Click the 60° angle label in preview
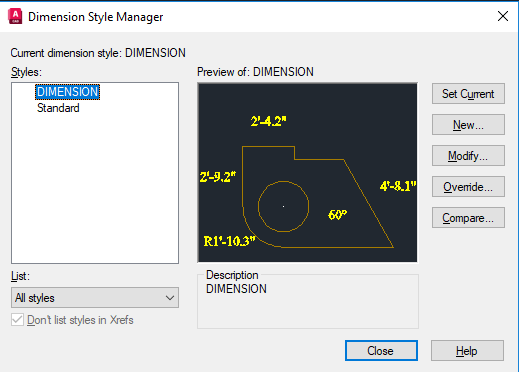The height and width of the screenshot is (372, 519). (337, 215)
